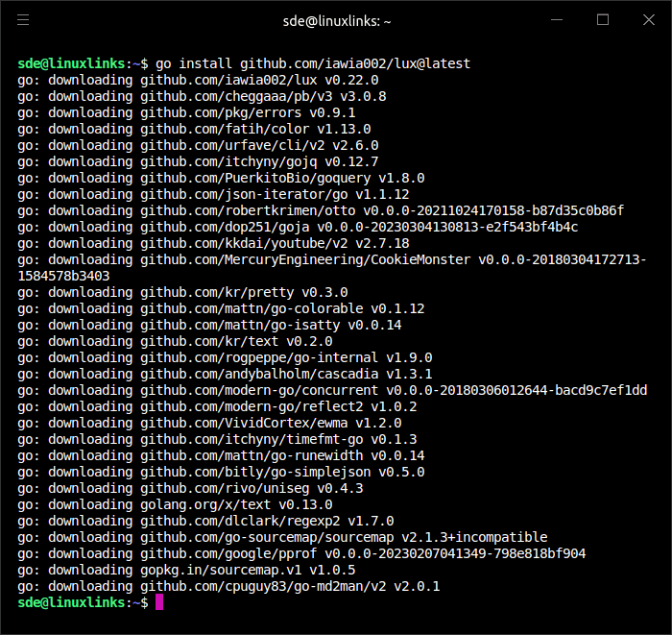Maximize the terminal window
This screenshot has height=635, width=672.
click(x=603, y=20)
